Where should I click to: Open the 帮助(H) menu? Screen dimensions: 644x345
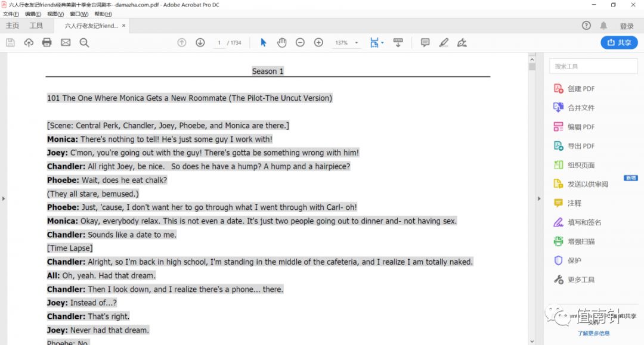tap(103, 14)
